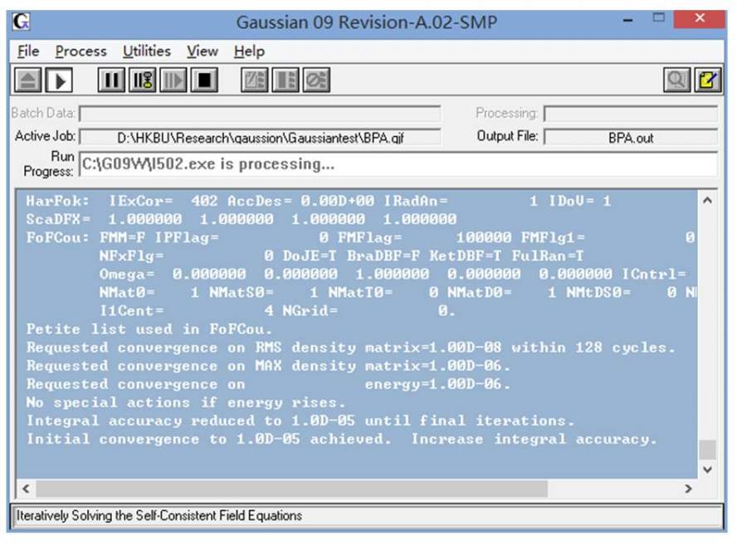Kill the job with the stop icon
The width and height of the screenshot is (747, 560).
(x=204, y=80)
